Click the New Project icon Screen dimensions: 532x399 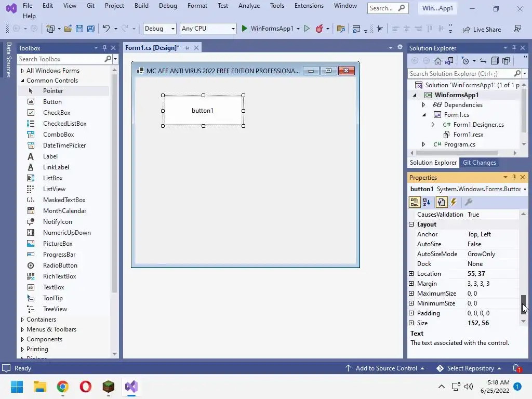tap(50, 29)
